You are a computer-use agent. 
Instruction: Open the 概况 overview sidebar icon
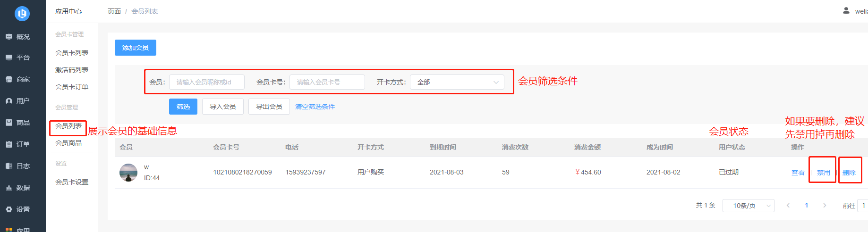[9, 37]
